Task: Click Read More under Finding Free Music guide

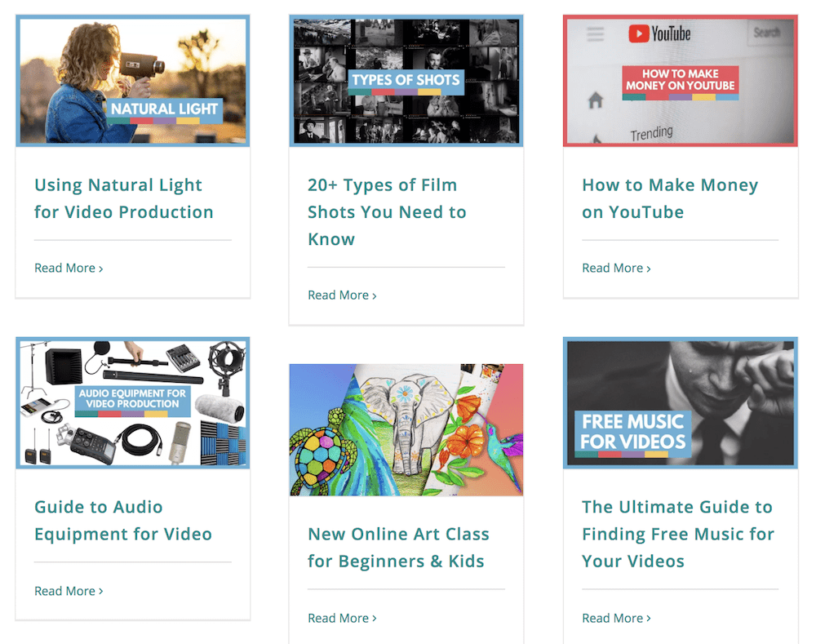Action: pos(616,618)
